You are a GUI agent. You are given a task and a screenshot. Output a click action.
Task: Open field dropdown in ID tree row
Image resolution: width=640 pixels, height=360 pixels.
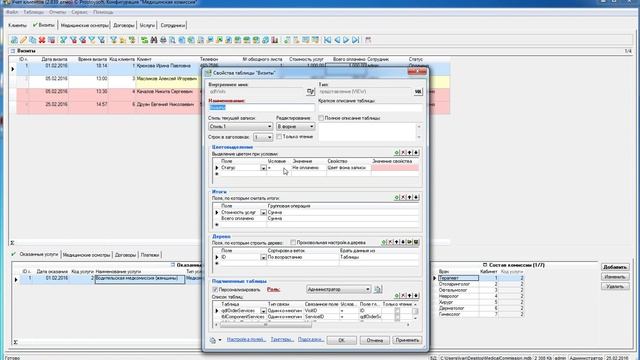263,258
